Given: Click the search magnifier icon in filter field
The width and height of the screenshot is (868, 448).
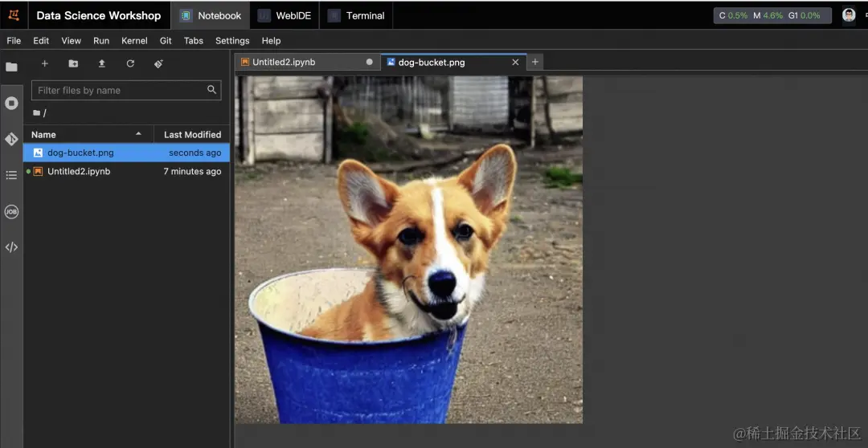Looking at the screenshot, I should (x=211, y=90).
